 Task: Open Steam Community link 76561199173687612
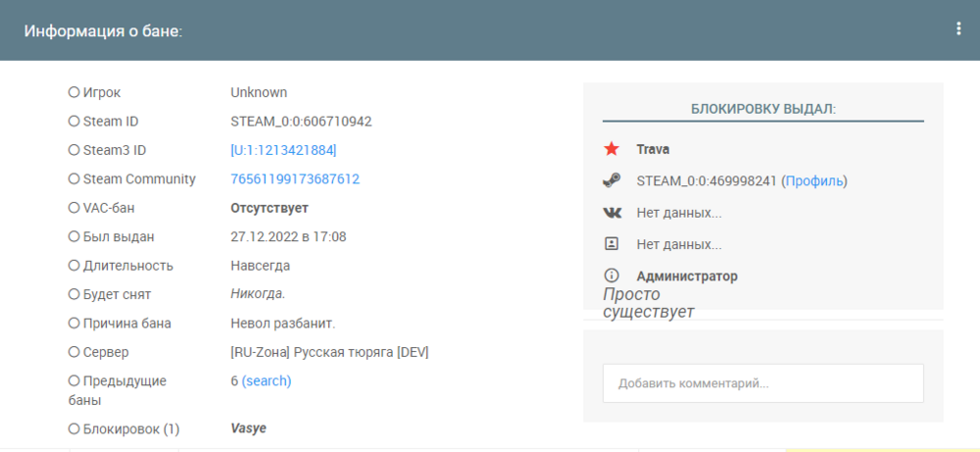(x=294, y=179)
